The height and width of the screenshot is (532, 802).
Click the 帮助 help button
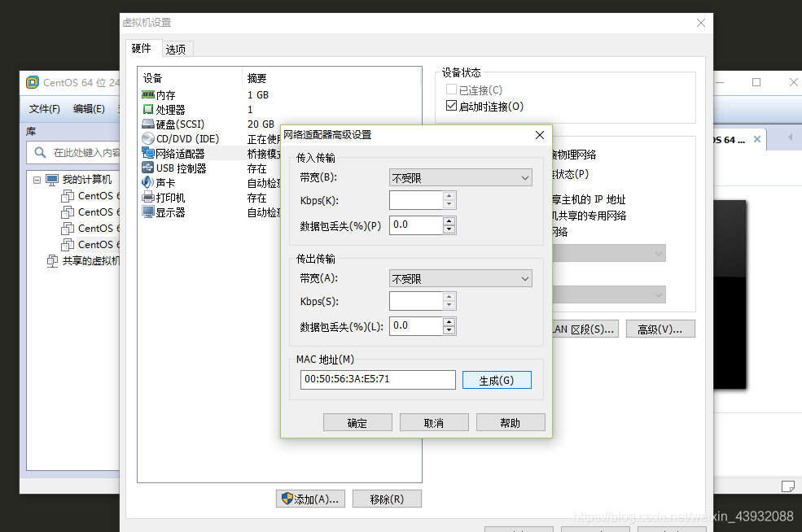(511, 423)
